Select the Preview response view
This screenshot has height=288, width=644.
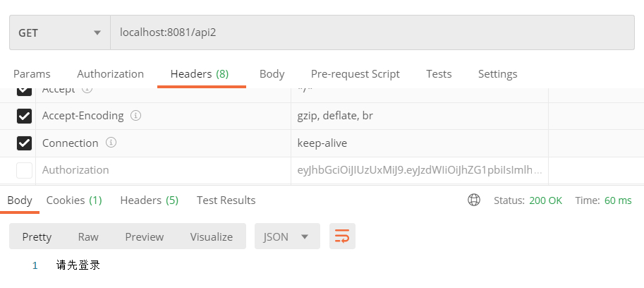(x=144, y=236)
